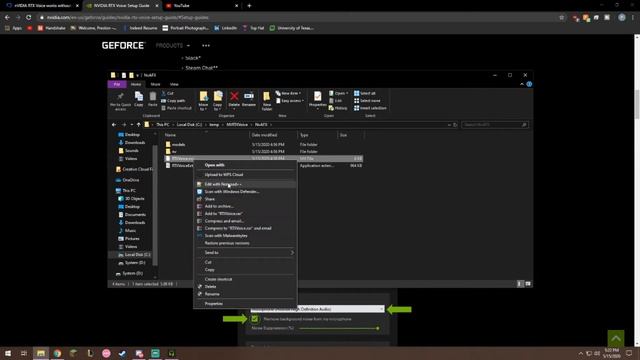
Task: Click the GeForce logo on the webpage
Action: tap(123, 45)
